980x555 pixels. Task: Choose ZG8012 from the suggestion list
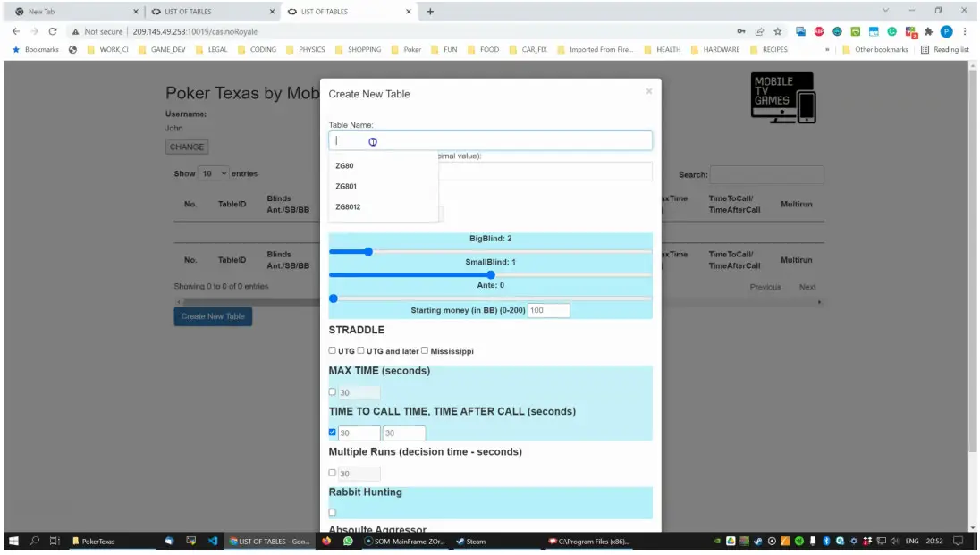click(349, 206)
